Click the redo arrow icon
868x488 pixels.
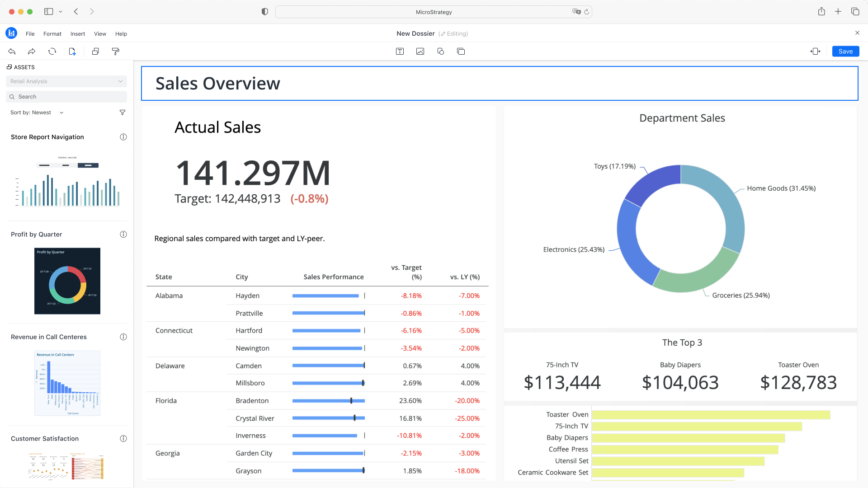pos(32,52)
